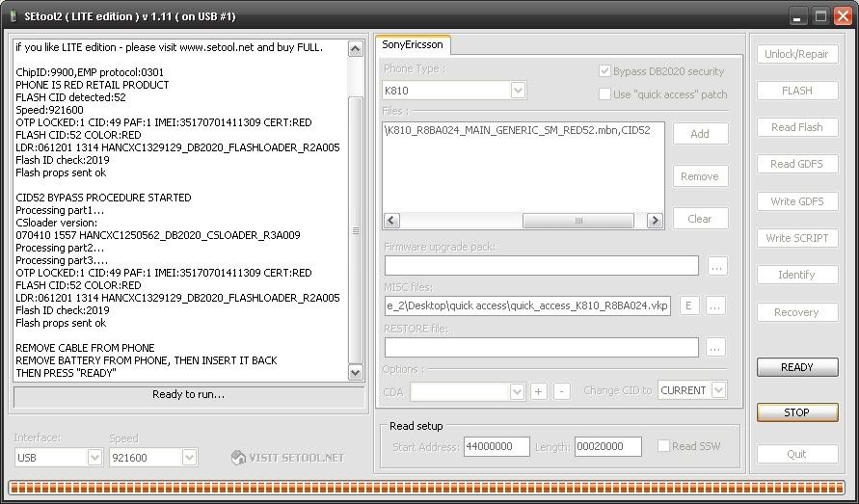Viewport: 859px width, 504px height.
Task: Click the Recovery button
Action: (797, 312)
